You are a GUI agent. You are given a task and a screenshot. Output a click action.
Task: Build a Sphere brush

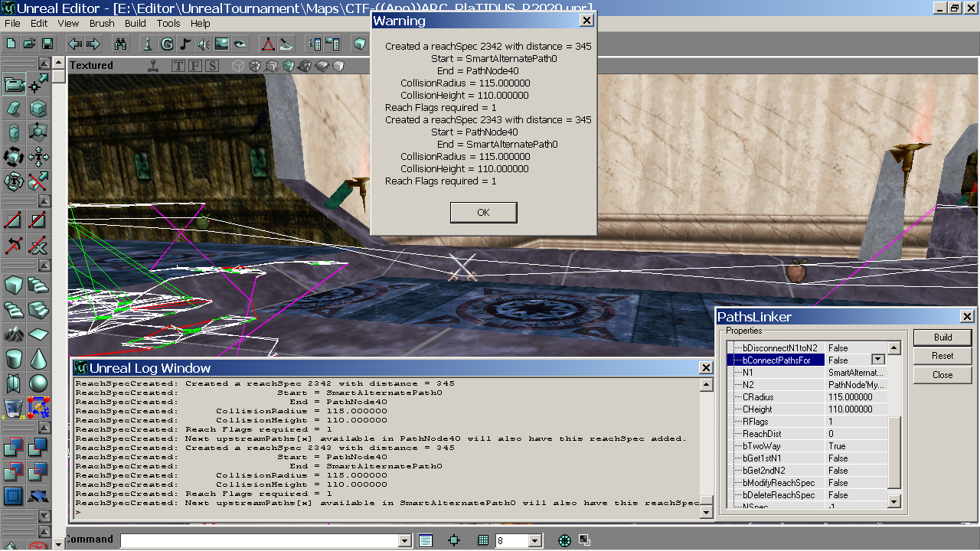coord(38,383)
